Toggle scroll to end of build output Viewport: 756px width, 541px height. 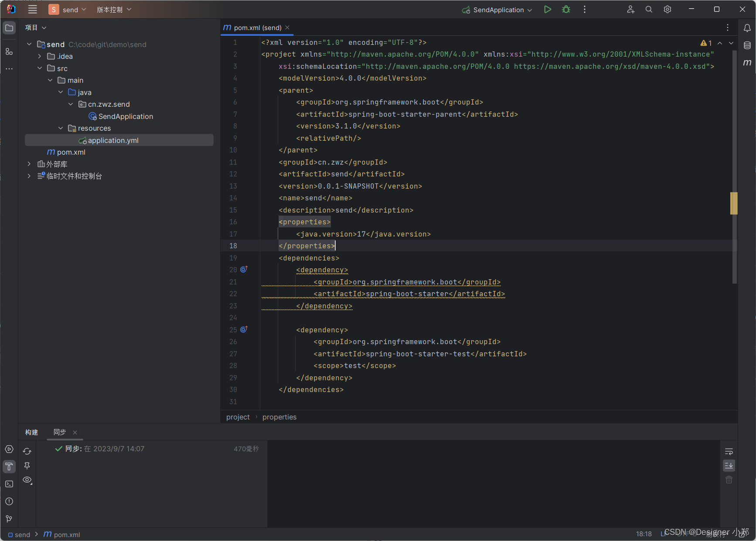tap(729, 466)
